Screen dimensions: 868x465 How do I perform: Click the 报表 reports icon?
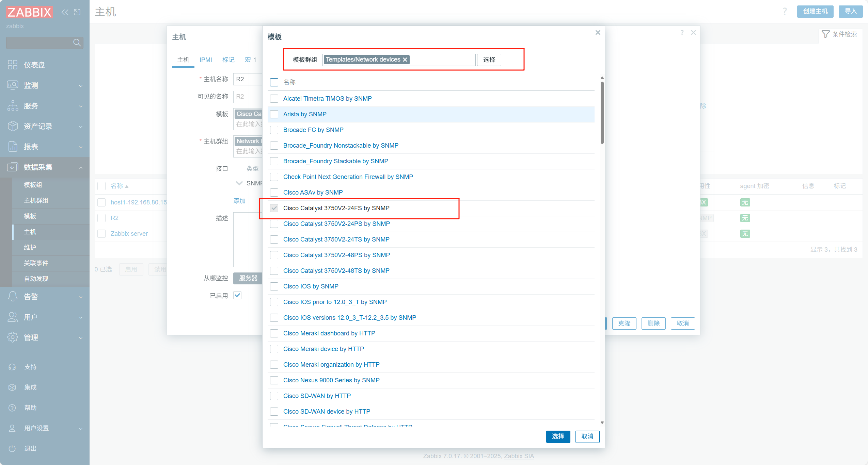pyautogui.click(x=13, y=147)
